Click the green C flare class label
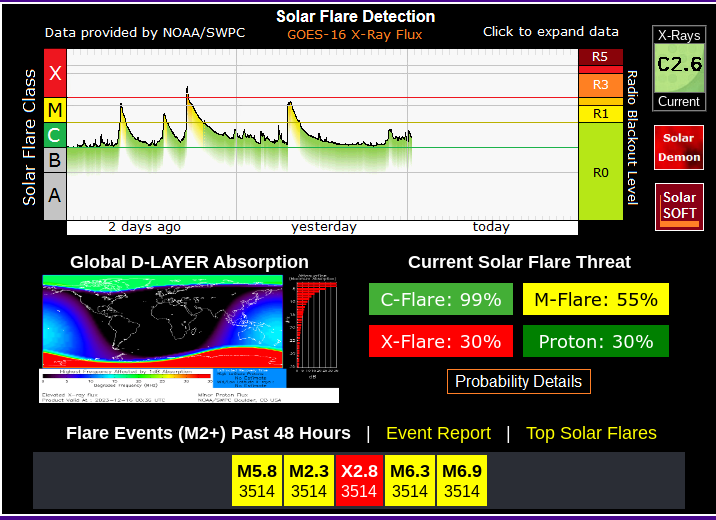Screen dimensions: 716x520 pos(55,135)
